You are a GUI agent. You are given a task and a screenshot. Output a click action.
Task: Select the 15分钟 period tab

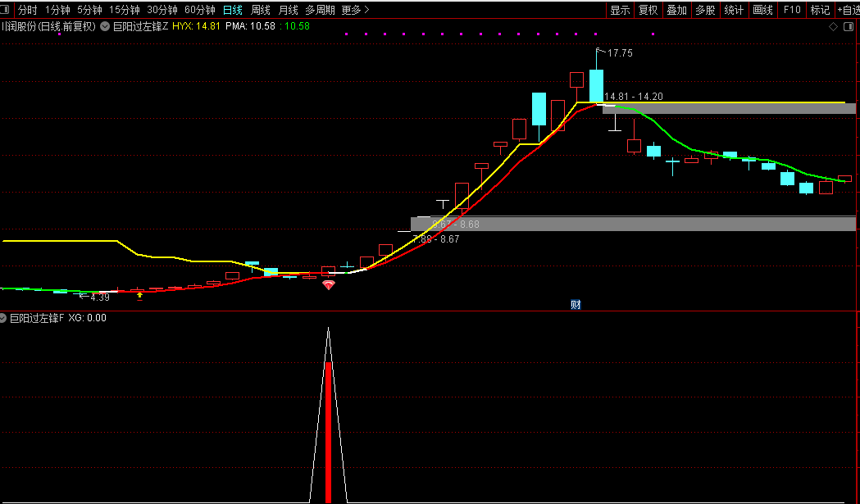point(125,10)
